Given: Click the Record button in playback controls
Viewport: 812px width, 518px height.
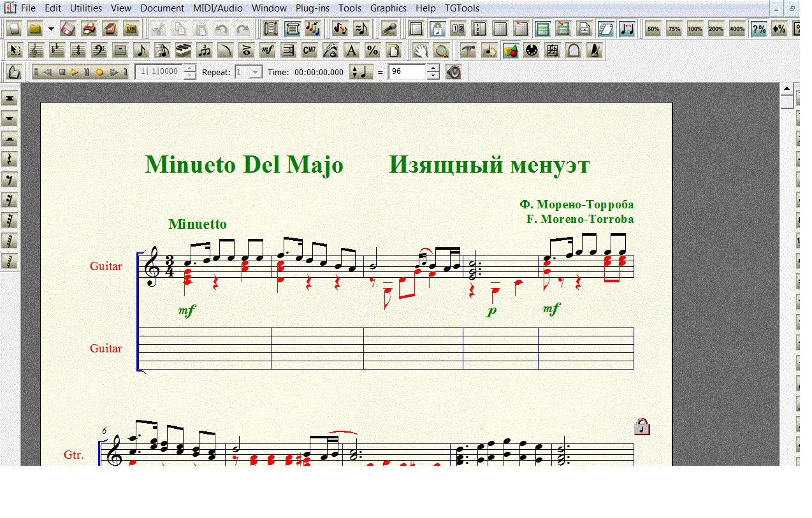Looking at the screenshot, I should [99, 72].
